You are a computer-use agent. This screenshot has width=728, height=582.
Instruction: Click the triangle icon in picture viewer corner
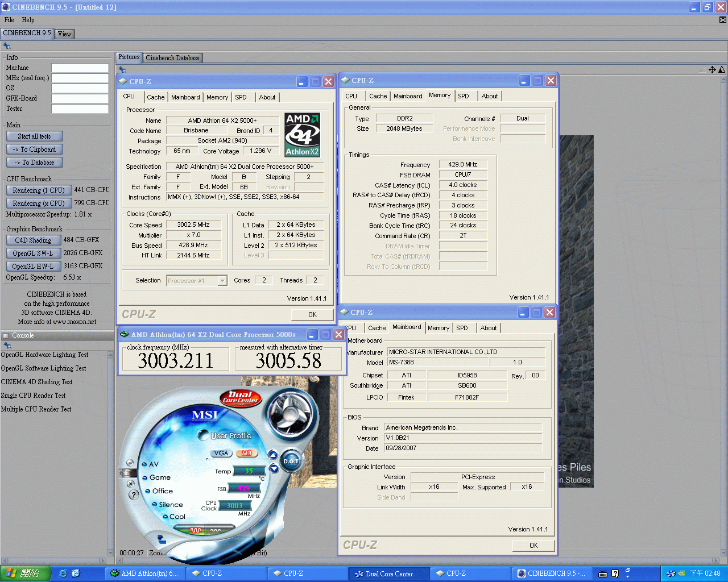(722, 69)
